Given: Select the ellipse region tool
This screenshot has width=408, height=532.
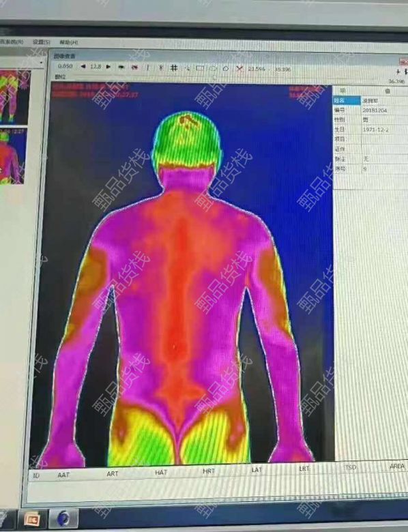Looking at the screenshot, I should pyautogui.click(x=213, y=68).
